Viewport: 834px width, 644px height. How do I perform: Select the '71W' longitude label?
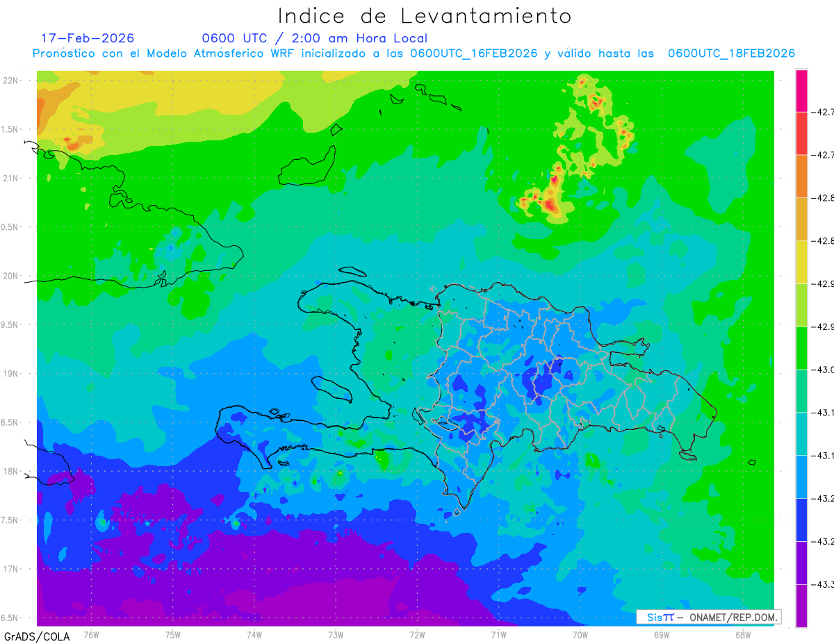pyautogui.click(x=499, y=634)
